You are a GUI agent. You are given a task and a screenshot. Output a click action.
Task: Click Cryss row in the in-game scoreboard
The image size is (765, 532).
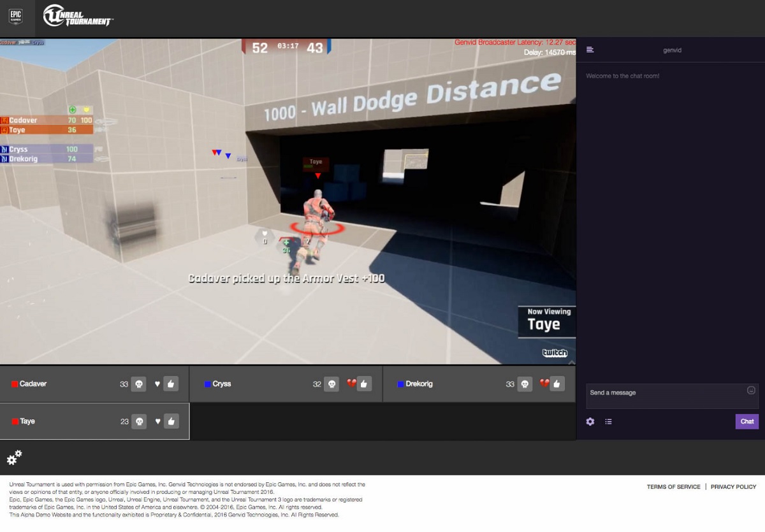click(x=47, y=149)
